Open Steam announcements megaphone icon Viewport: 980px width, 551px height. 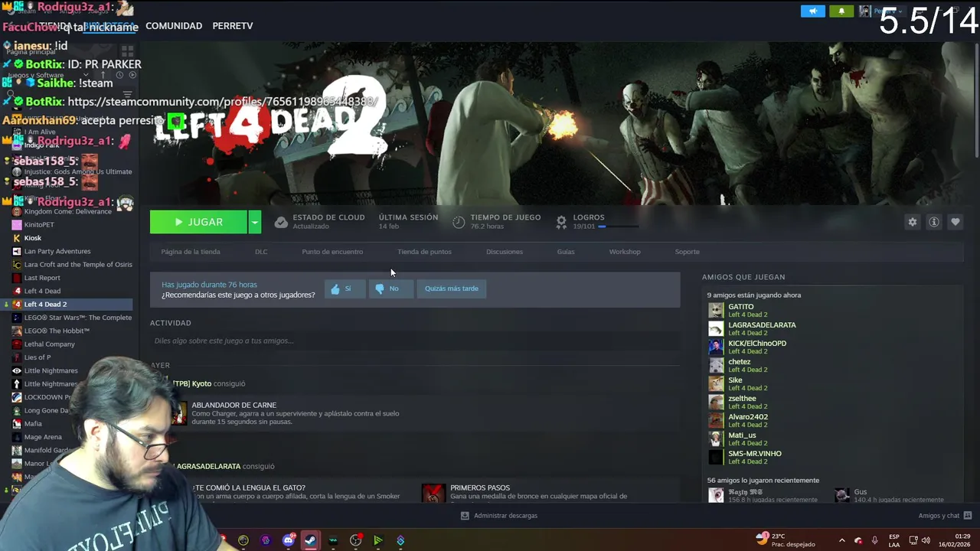pyautogui.click(x=813, y=11)
